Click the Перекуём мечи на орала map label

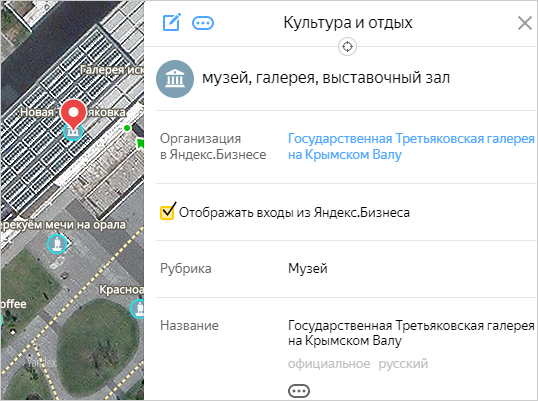pos(63,225)
